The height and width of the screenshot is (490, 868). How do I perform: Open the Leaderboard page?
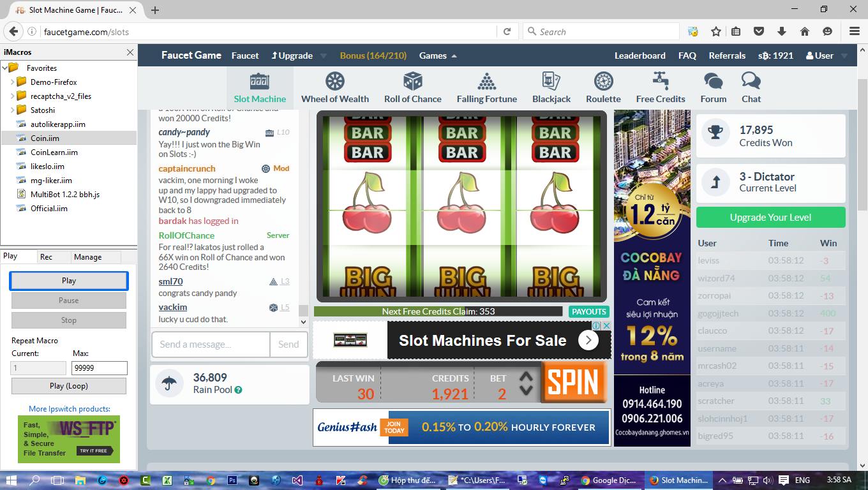(x=640, y=56)
